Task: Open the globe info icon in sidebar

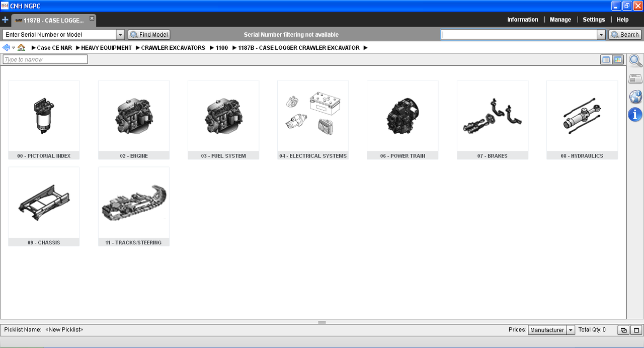Action: [635, 97]
